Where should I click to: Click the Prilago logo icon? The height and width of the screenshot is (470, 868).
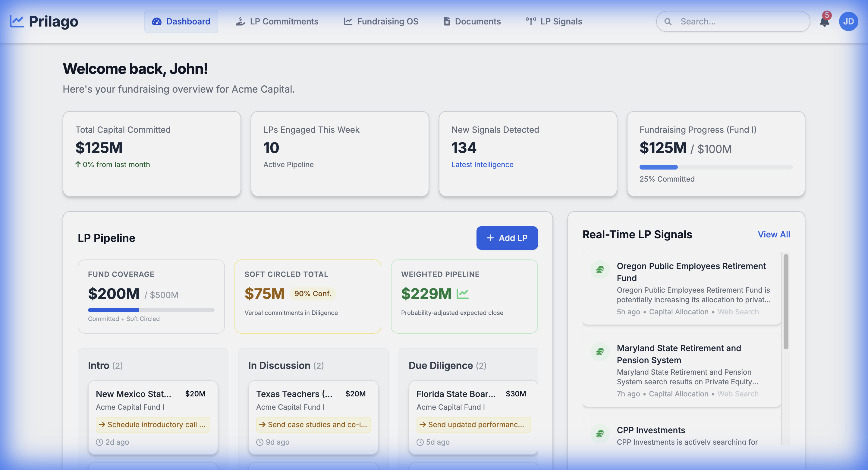click(x=17, y=21)
